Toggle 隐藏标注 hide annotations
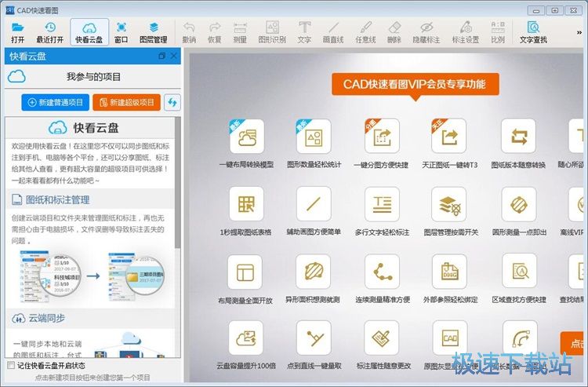 tap(426, 32)
